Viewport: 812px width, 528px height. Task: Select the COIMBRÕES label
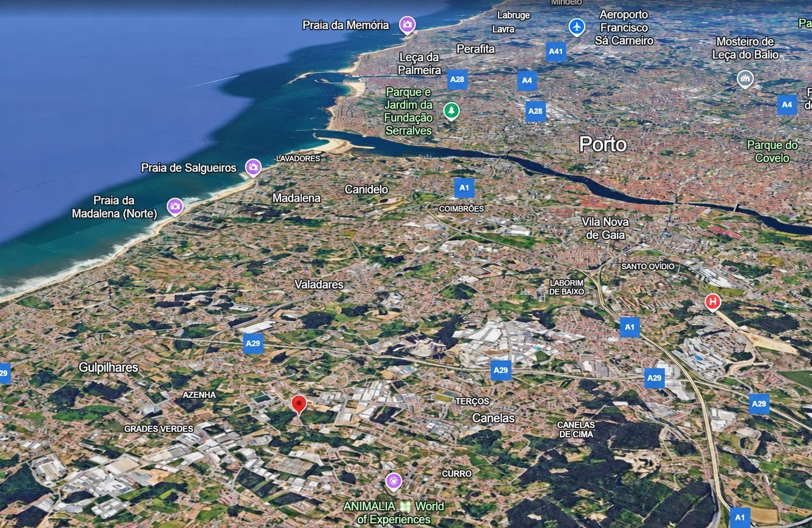(x=461, y=209)
